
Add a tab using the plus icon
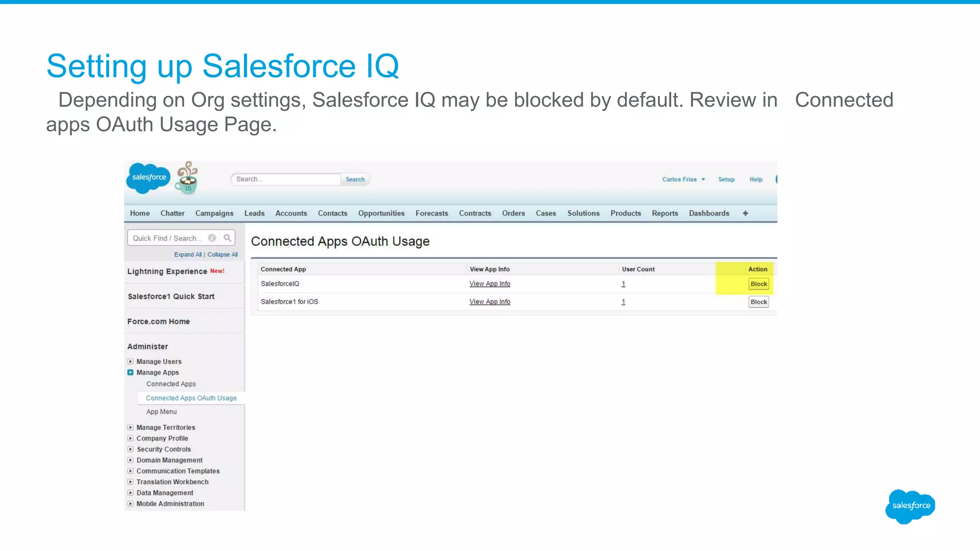click(x=745, y=213)
